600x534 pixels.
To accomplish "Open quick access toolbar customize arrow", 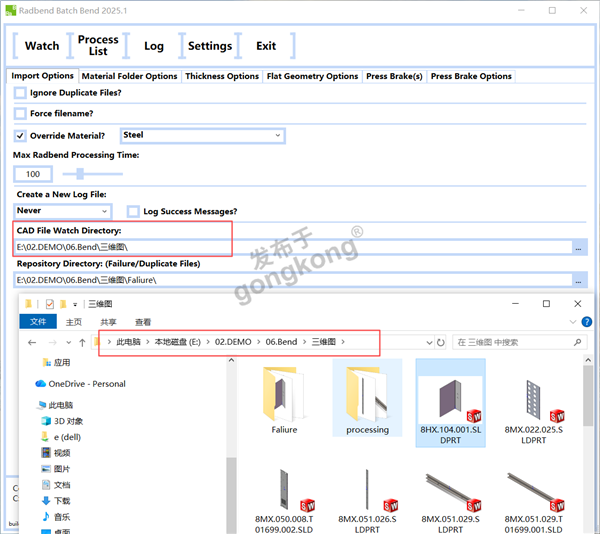I will point(75,304).
